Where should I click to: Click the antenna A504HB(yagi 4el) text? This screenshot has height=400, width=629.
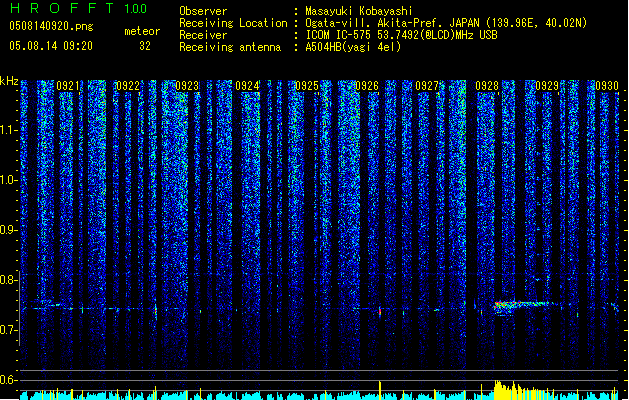pyautogui.click(x=353, y=47)
